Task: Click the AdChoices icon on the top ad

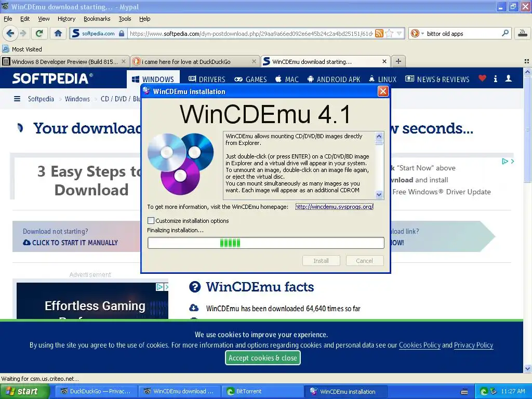Action: pos(505,161)
